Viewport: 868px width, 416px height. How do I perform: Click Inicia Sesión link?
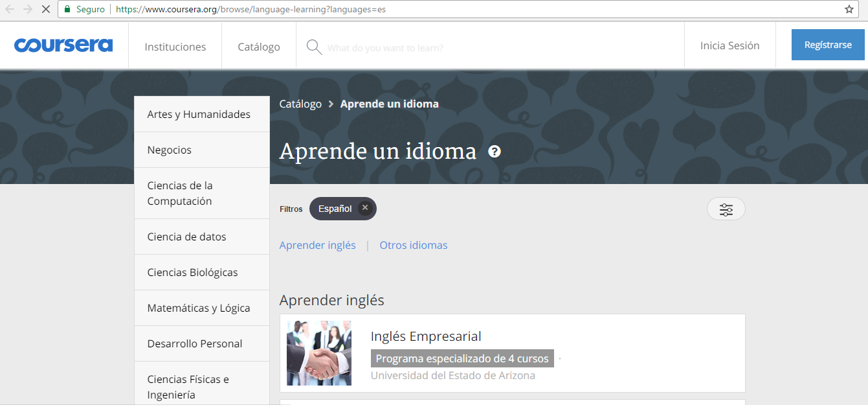(729, 45)
